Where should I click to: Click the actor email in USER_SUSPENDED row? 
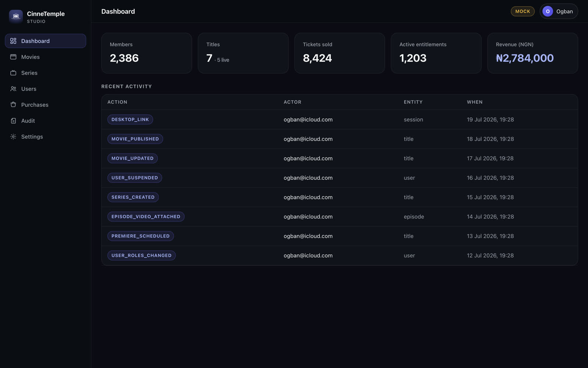pyautogui.click(x=308, y=178)
